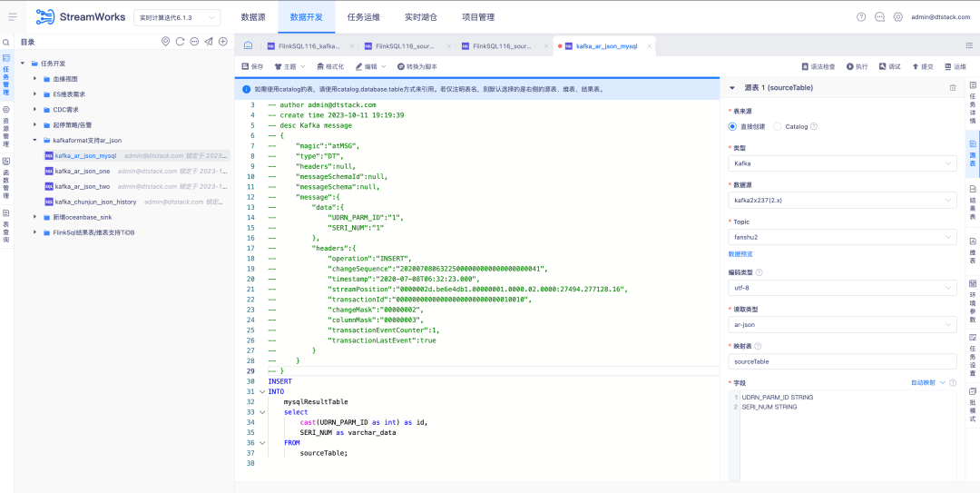
Task: Open 任务管理 sidebar panel
Action: pos(6,75)
